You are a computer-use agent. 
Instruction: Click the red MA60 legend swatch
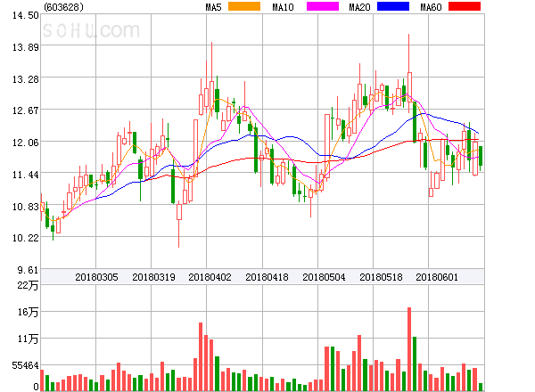pyautogui.click(x=465, y=6)
